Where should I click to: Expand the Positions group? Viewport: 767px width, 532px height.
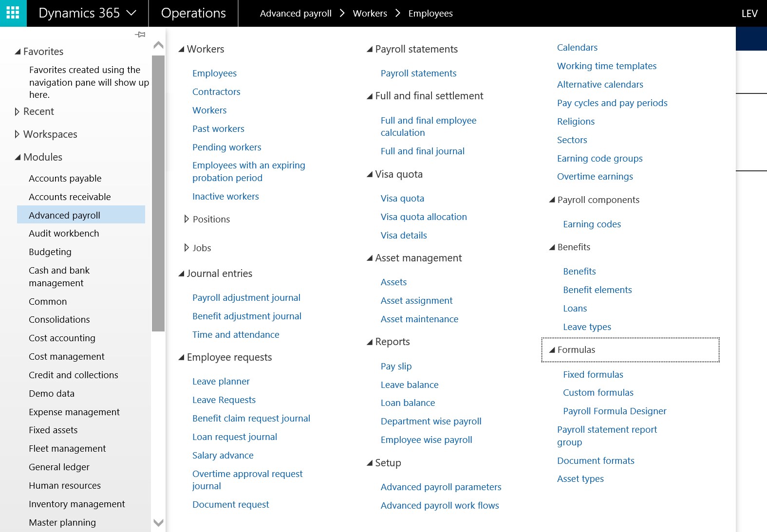tap(187, 220)
